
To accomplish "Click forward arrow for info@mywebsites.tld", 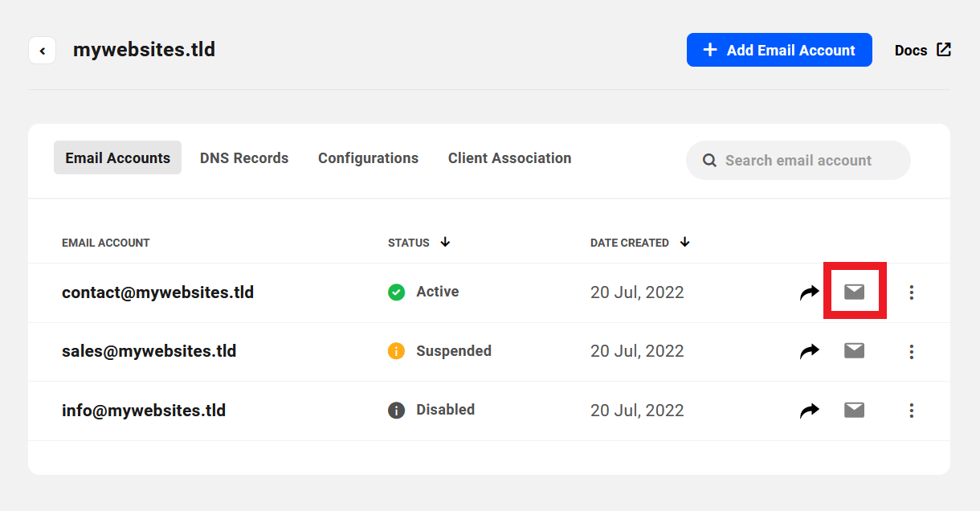I will coord(810,411).
